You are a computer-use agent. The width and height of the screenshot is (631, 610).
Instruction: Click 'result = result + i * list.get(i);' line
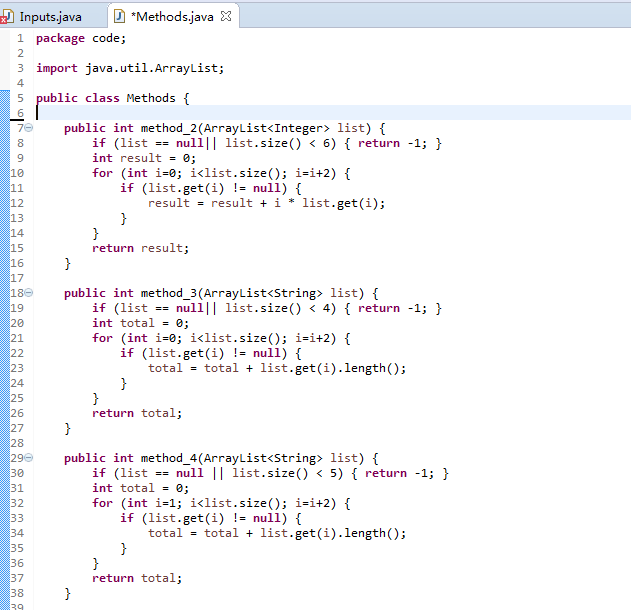[x=266, y=203]
